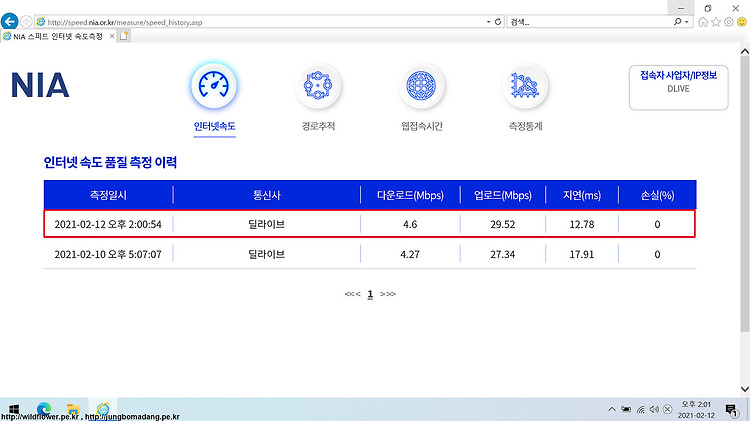Click the 인터넷 속도 품질 측정 이력 heading
Screen dimensions: 750x421
point(110,162)
